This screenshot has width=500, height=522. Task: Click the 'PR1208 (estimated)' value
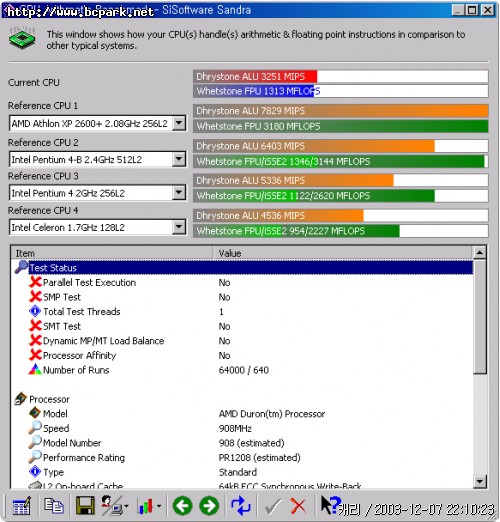(259, 458)
